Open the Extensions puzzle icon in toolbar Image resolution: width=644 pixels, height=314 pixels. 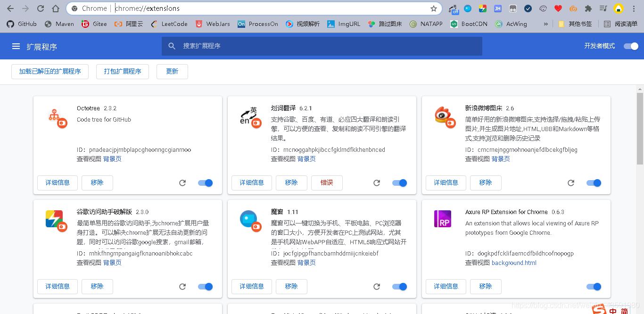click(588, 8)
